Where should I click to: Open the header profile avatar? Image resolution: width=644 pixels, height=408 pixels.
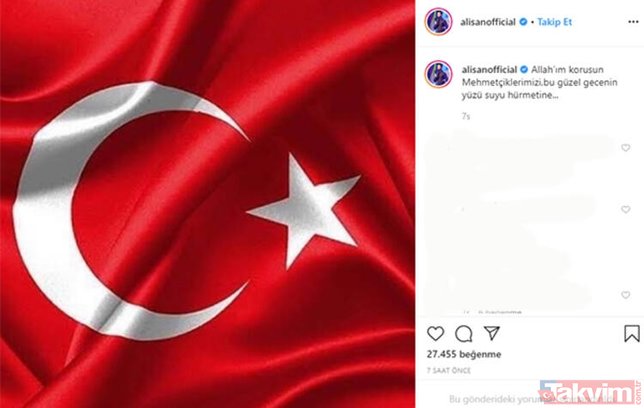click(438, 21)
